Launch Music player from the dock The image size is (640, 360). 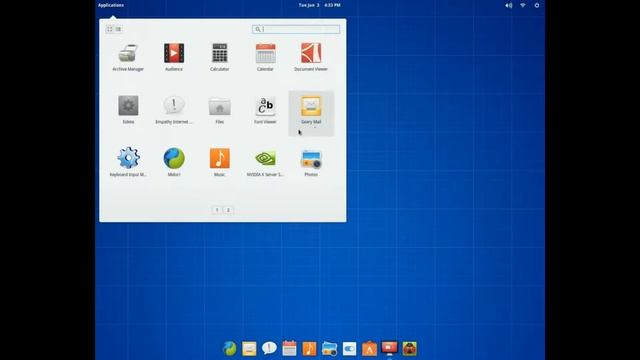tap(309, 349)
